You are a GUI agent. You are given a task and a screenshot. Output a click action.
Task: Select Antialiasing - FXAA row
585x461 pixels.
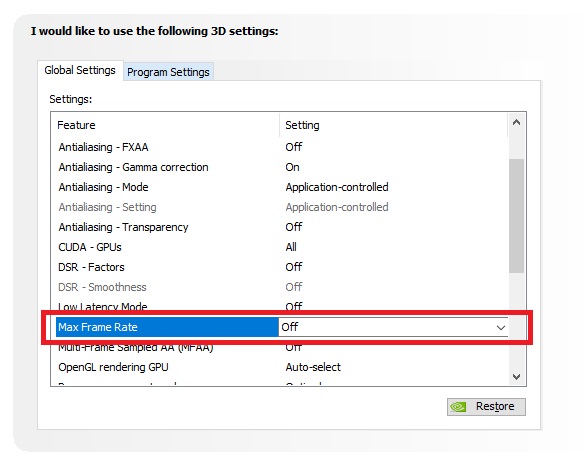[x=282, y=147]
